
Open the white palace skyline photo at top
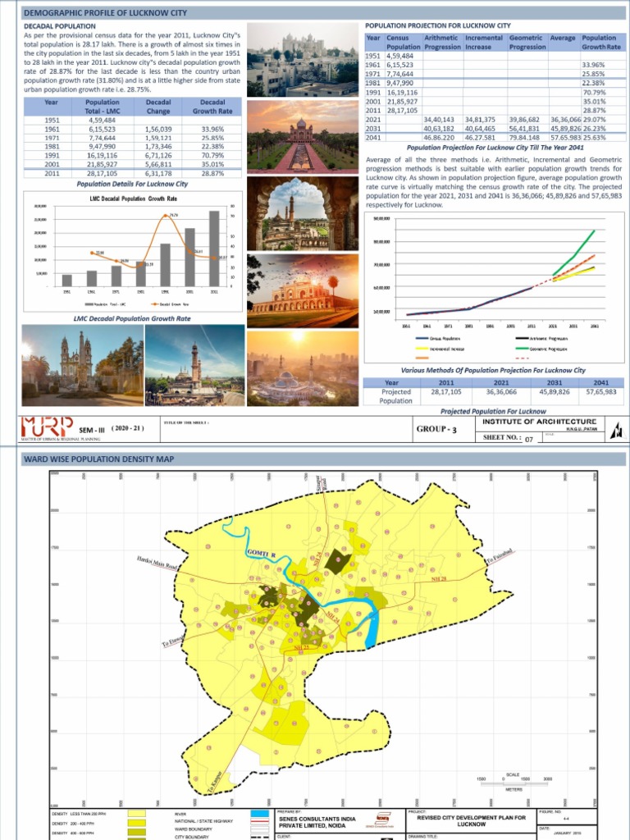pos(303,59)
